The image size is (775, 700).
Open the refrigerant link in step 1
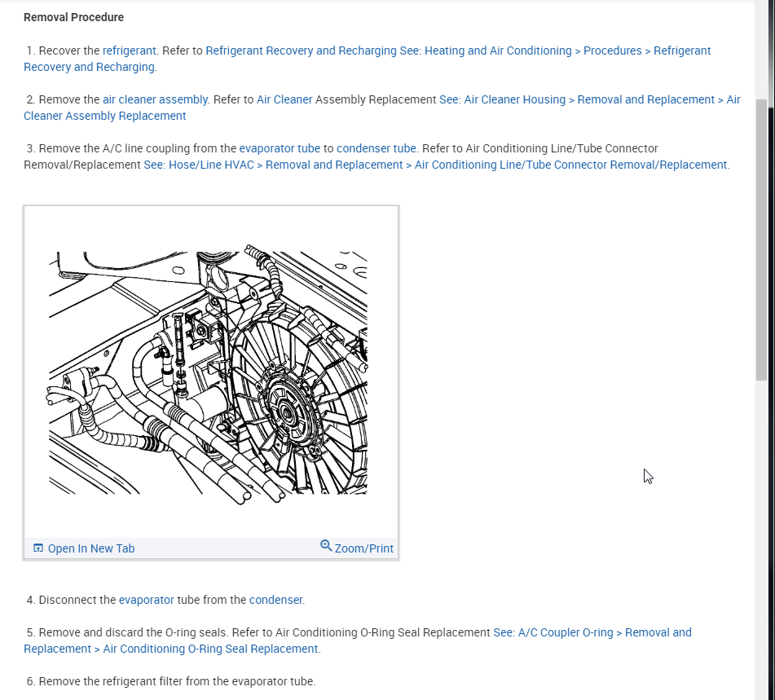(x=129, y=51)
